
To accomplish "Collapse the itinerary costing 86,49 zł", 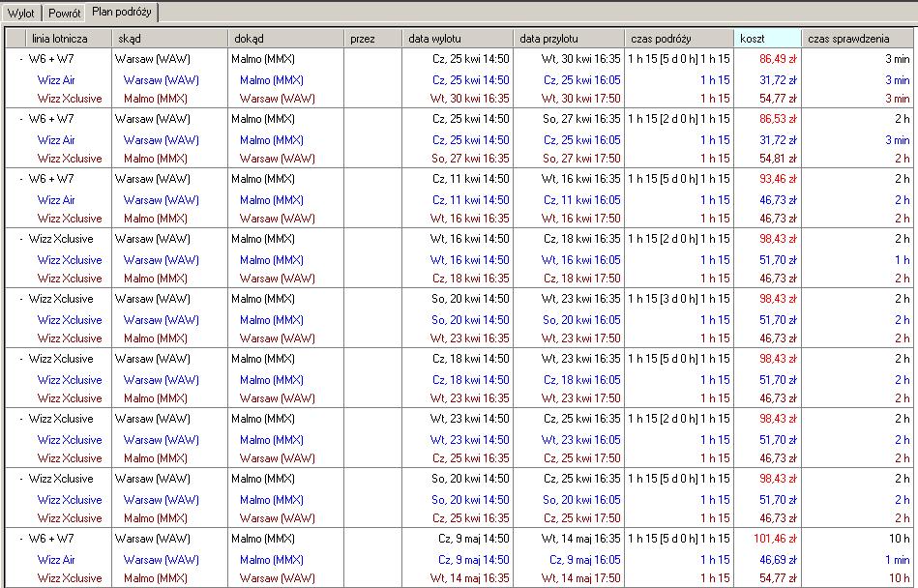I will point(21,59).
